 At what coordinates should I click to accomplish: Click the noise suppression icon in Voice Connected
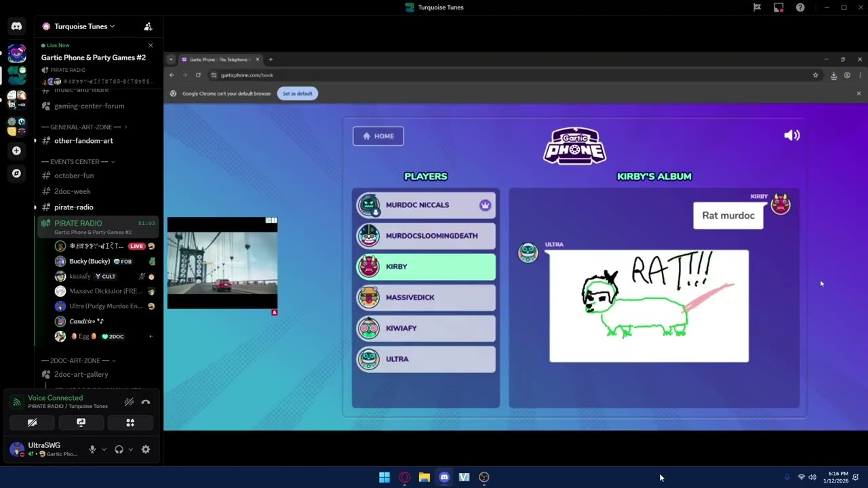click(x=129, y=402)
